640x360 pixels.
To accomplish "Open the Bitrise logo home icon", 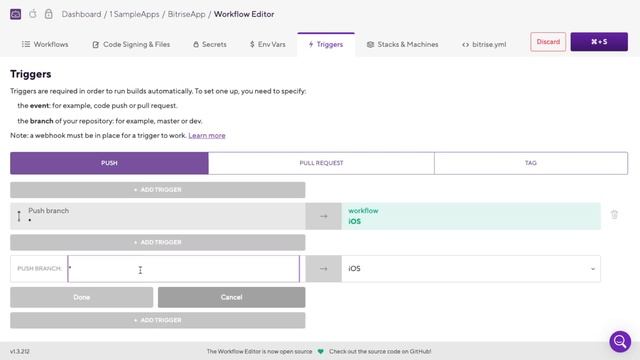I will pyautogui.click(x=16, y=14).
